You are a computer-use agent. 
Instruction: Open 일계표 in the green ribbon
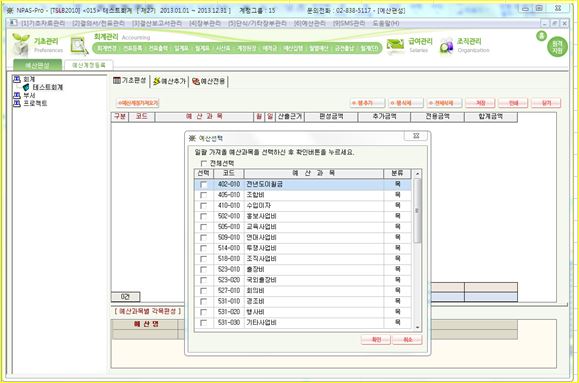(181, 48)
